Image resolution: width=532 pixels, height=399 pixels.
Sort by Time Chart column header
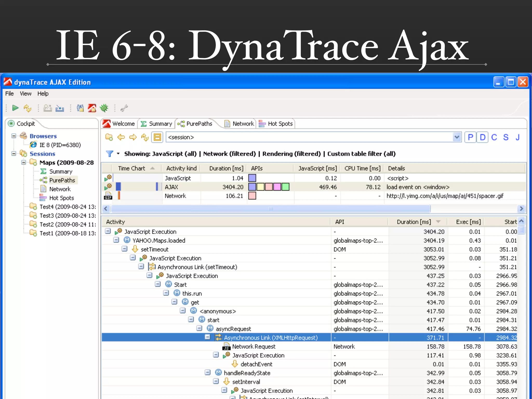(137, 168)
